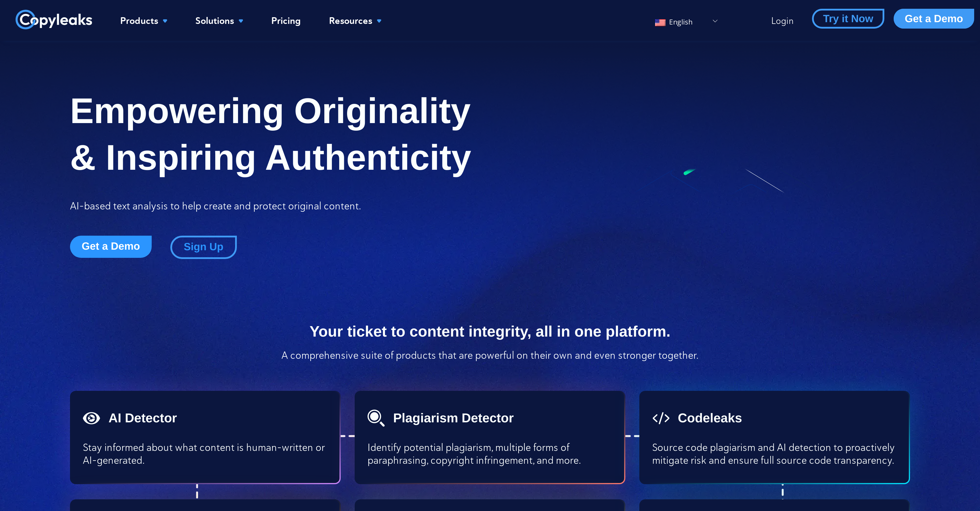Screen dimensions: 980x511
Task: Click the Plagiarism Detector product card
Action: pyautogui.click(x=490, y=437)
